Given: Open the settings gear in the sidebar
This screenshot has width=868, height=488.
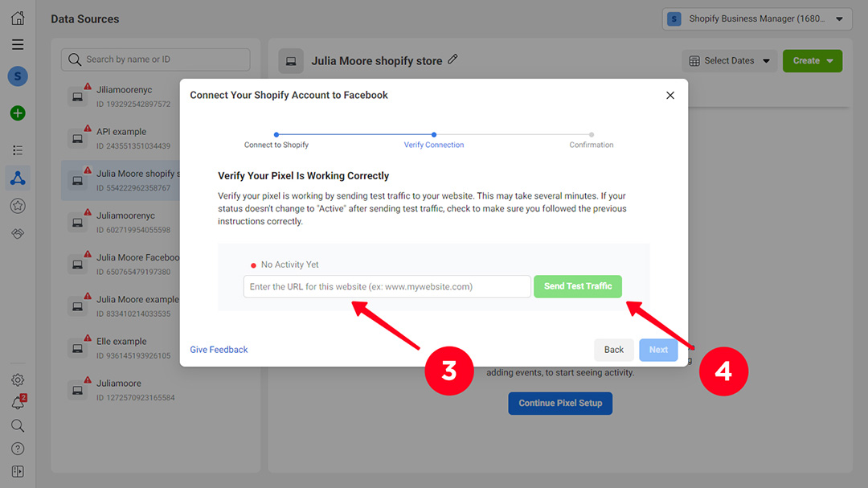Looking at the screenshot, I should coord(18,379).
